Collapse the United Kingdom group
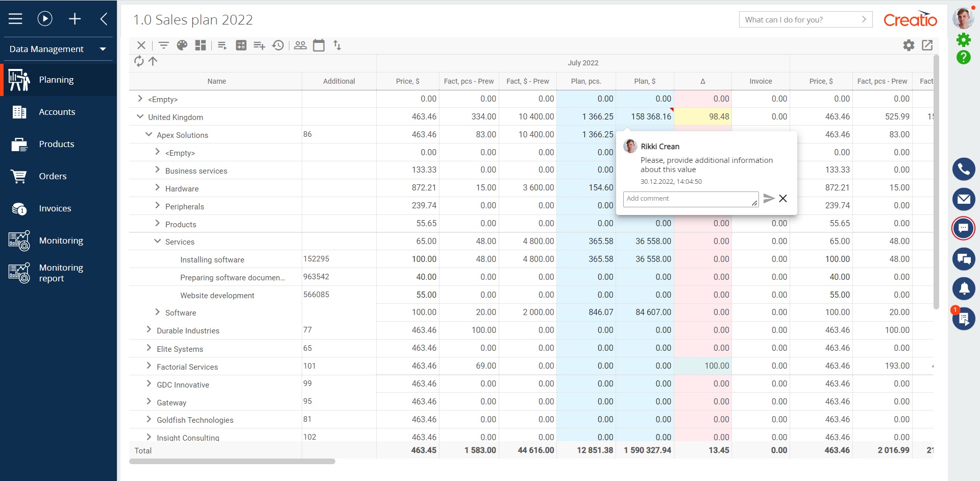This screenshot has height=481, width=980. point(140,116)
